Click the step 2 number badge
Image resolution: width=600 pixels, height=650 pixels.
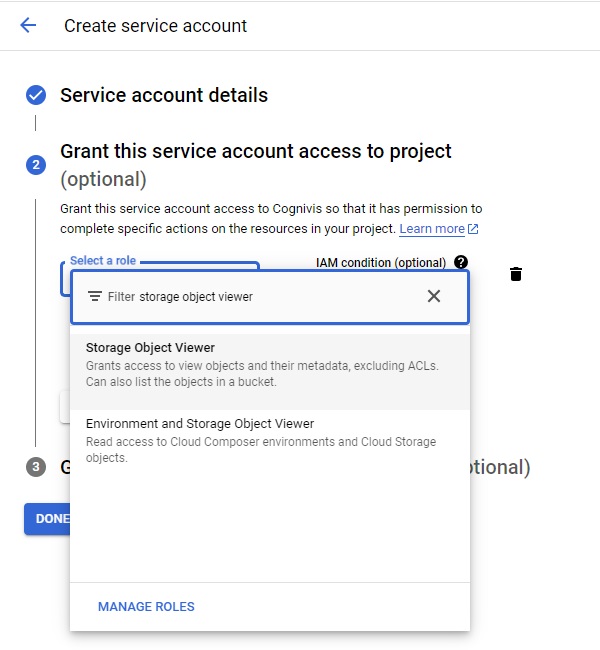(36, 165)
